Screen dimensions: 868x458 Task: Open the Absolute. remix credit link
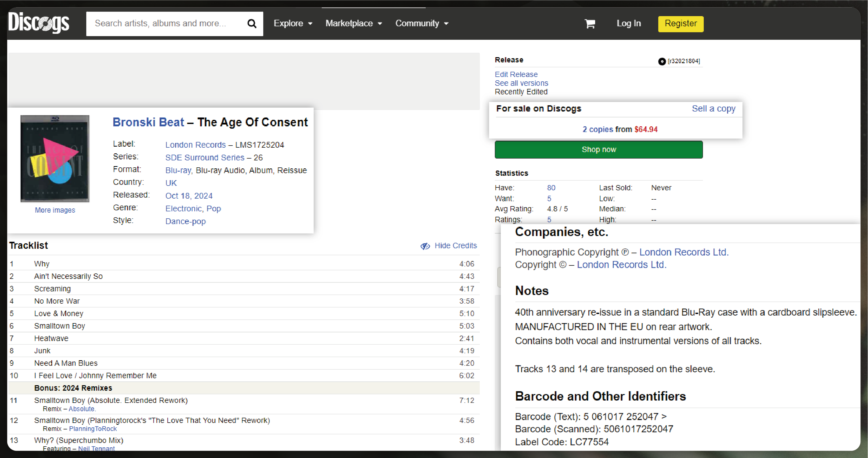pyautogui.click(x=82, y=409)
